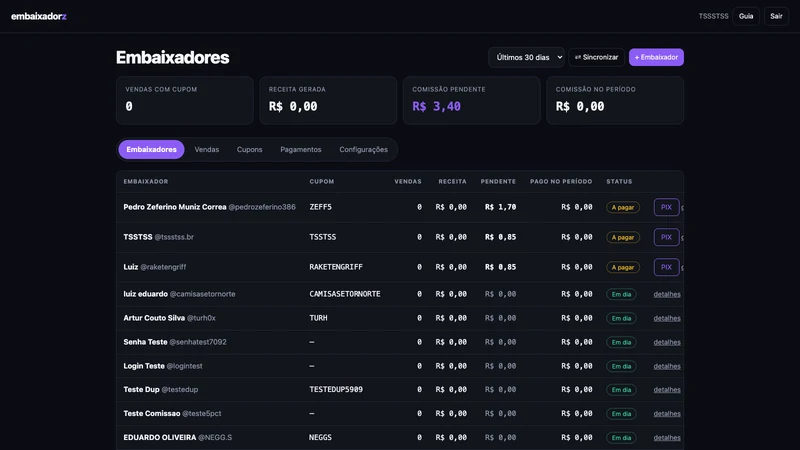Screen dimensions: 800x450
Task: Click the embaixadorz logo
Action: click(39, 16)
